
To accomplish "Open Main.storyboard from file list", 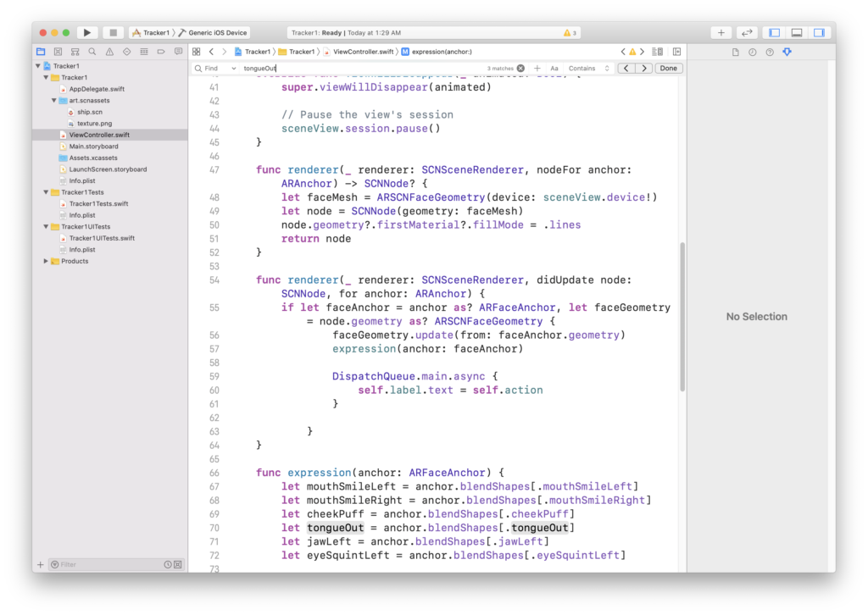I will (93, 147).
